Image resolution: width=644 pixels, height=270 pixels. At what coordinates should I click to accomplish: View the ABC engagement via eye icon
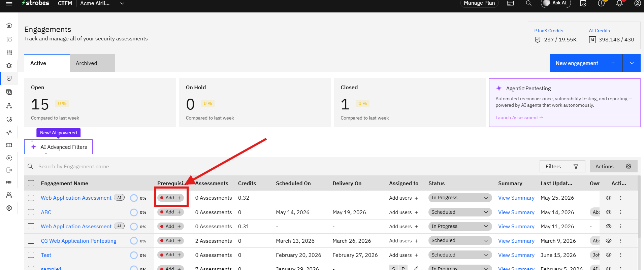tap(608, 212)
